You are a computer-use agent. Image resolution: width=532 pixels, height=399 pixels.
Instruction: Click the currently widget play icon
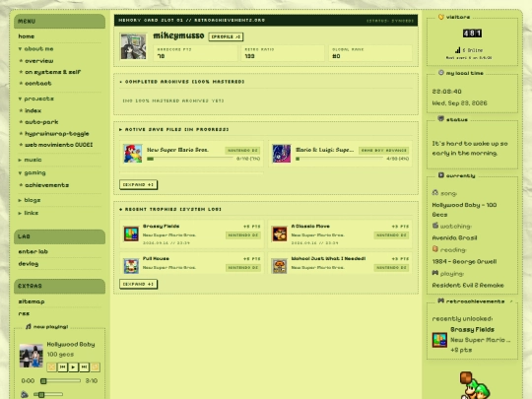[x=440, y=175]
